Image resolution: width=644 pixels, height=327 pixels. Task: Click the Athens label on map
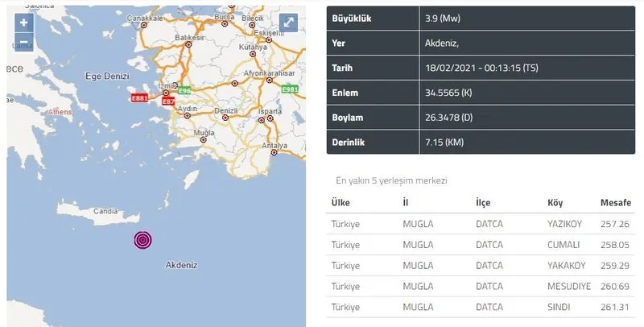click(x=60, y=114)
